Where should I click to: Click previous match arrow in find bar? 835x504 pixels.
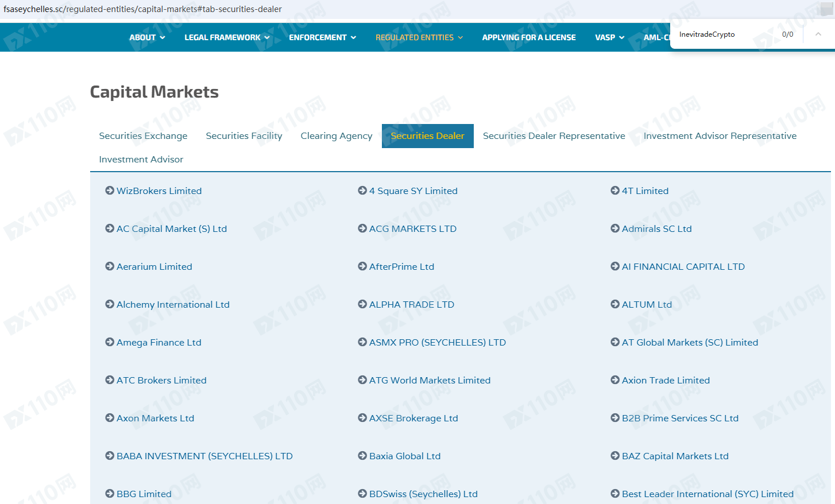(818, 34)
